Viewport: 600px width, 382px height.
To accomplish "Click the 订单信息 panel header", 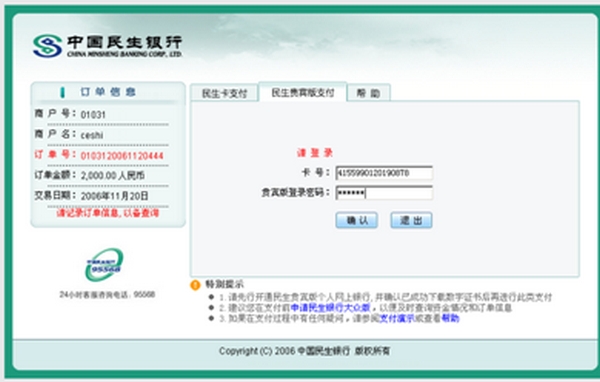I will tap(108, 92).
